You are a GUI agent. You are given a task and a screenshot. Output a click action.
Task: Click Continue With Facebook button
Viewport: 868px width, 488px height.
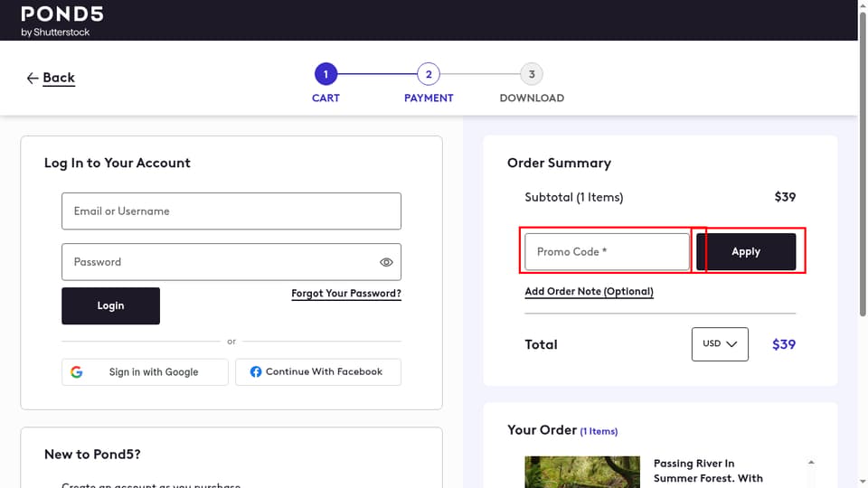click(x=318, y=371)
